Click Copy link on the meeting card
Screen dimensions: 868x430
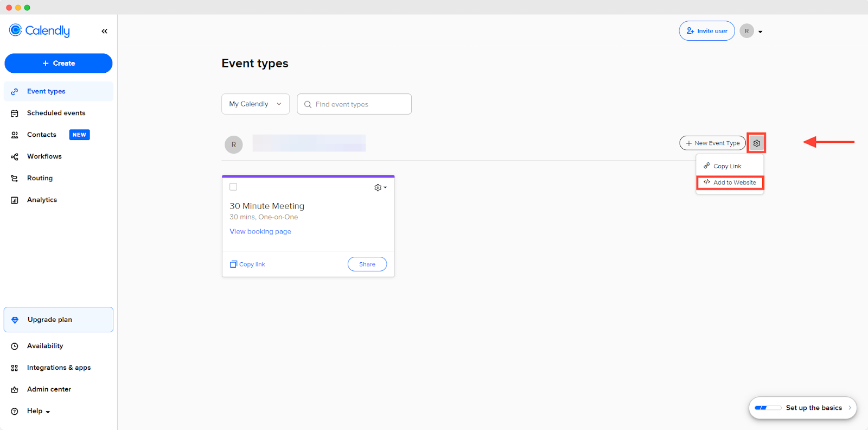[x=247, y=264]
